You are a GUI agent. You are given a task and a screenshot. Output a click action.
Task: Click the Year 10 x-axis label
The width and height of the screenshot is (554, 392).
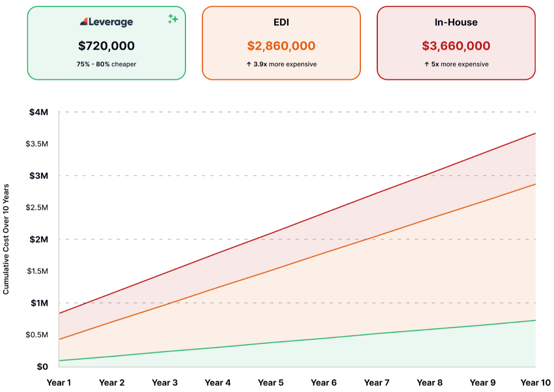(x=535, y=382)
